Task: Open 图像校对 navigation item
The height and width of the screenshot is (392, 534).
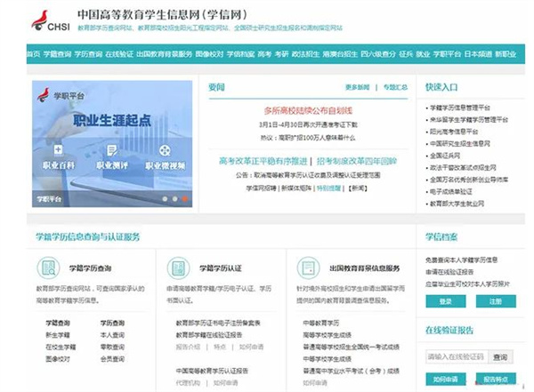Action: [209, 54]
